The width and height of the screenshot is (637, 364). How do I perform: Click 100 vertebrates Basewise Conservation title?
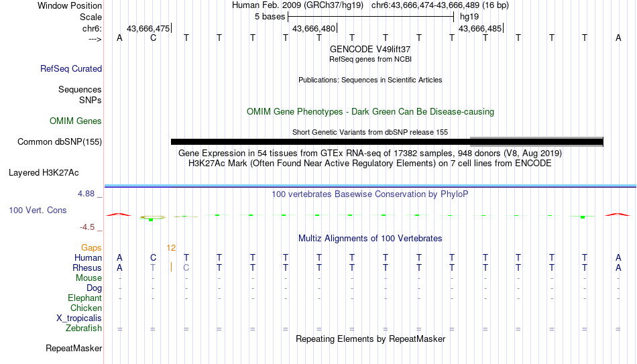point(370,194)
